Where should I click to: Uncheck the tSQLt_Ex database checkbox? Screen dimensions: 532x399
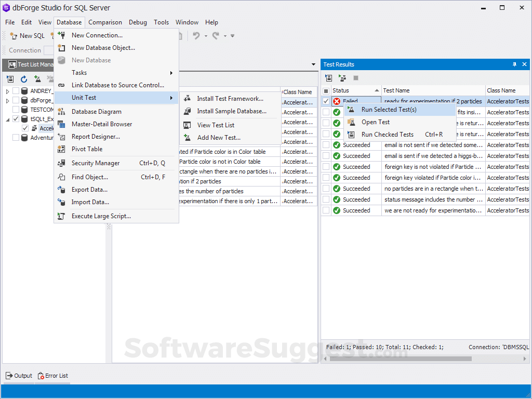[16, 119]
